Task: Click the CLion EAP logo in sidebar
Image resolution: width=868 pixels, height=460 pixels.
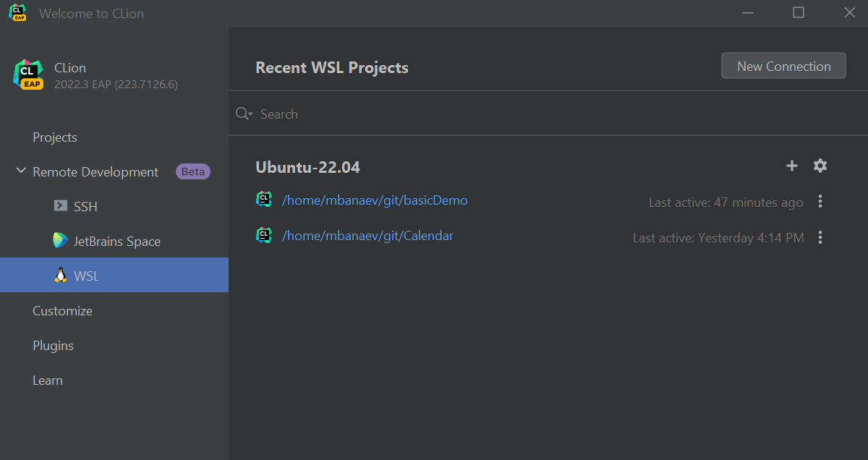Action: tap(28, 74)
